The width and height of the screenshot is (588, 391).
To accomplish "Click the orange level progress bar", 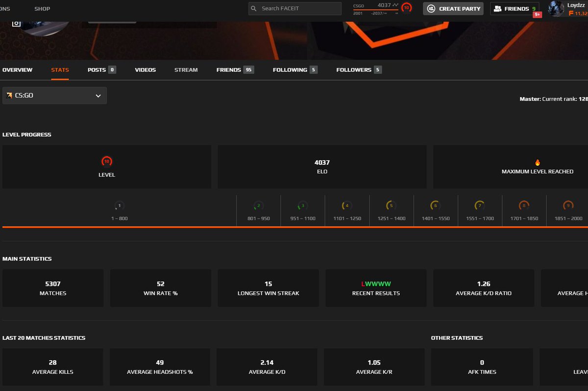I will tap(295, 227).
